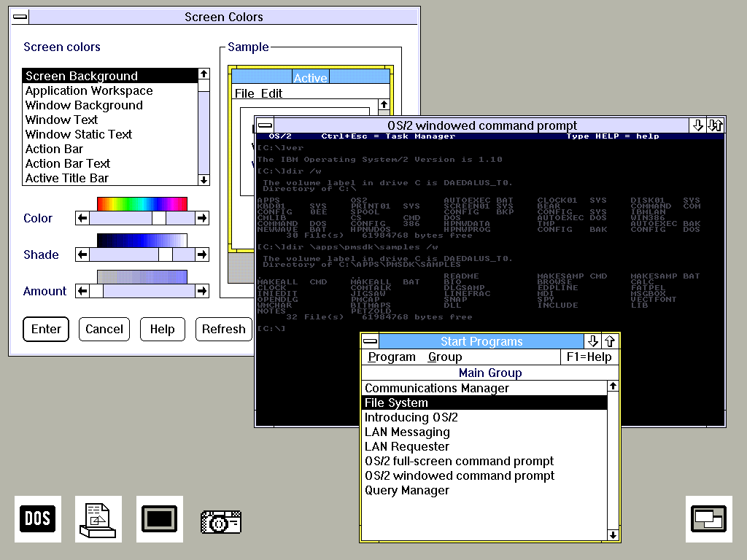The height and width of the screenshot is (560, 747).
Task: Click the Main Group list down arrow
Action: click(613, 535)
